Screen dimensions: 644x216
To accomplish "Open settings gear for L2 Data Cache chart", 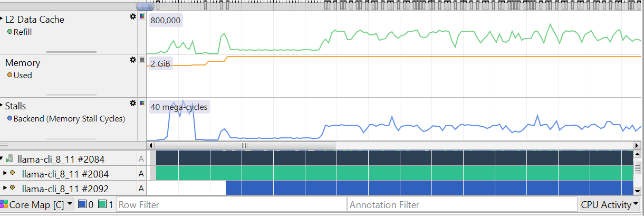I will click(133, 16).
